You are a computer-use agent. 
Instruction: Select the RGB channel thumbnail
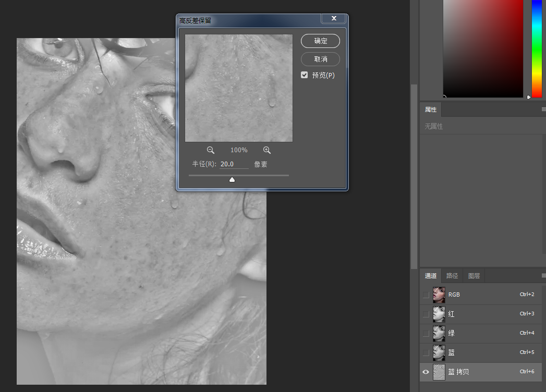(439, 295)
